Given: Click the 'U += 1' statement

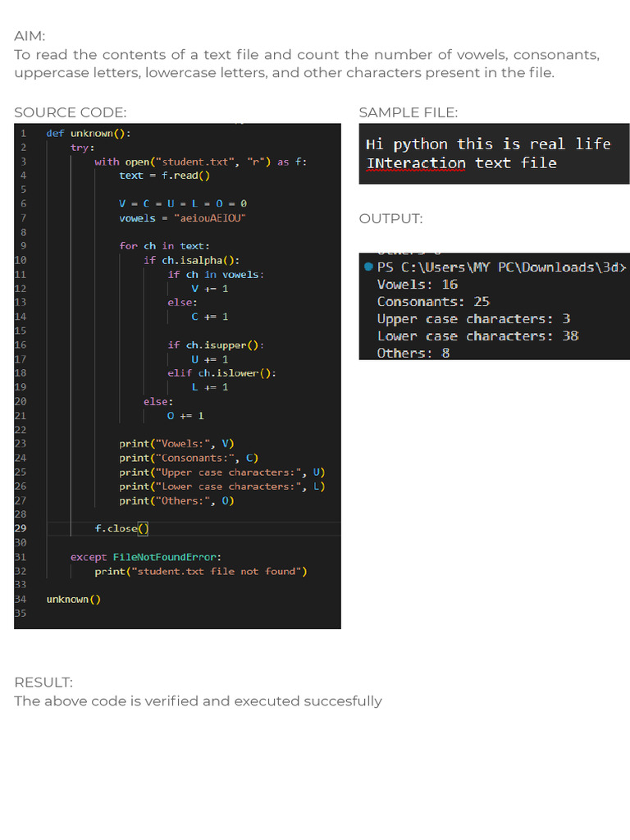Looking at the screenshot, I should [210, 359].
